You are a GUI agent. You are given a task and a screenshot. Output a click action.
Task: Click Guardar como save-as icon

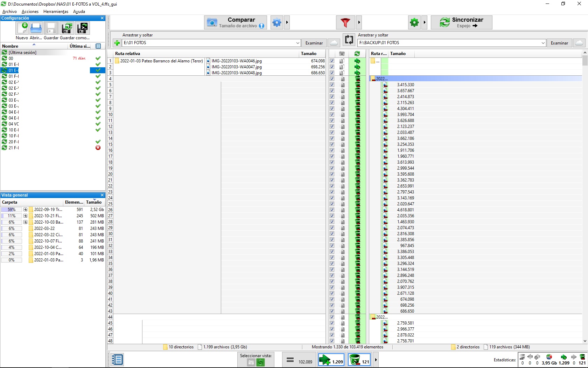coord(67,28)
